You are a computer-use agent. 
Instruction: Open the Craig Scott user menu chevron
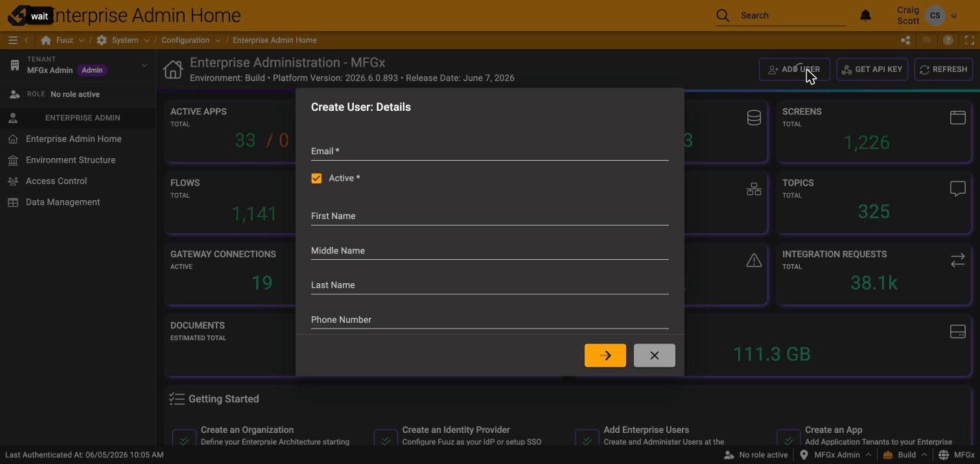[954, 16]
